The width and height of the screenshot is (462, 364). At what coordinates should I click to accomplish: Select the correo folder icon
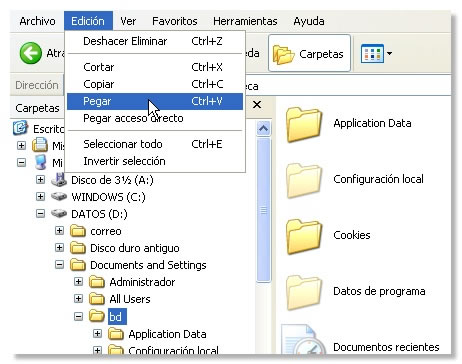click(78, 231)
